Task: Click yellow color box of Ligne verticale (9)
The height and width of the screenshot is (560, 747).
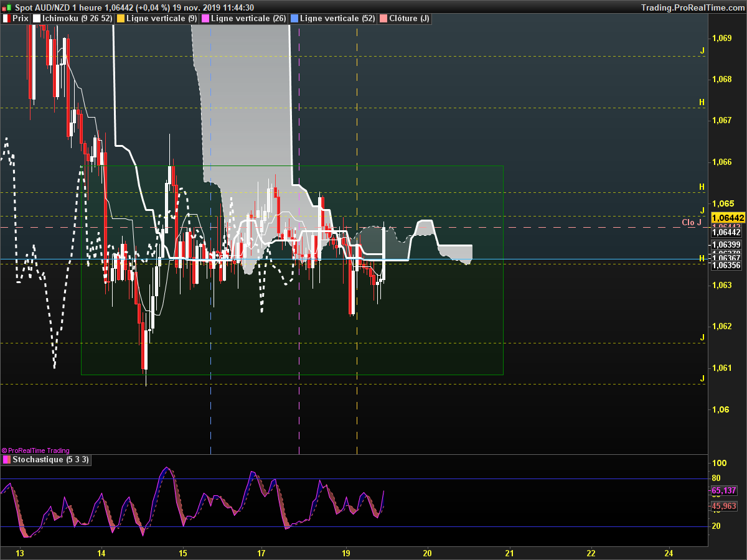Action: pos(120,19)
